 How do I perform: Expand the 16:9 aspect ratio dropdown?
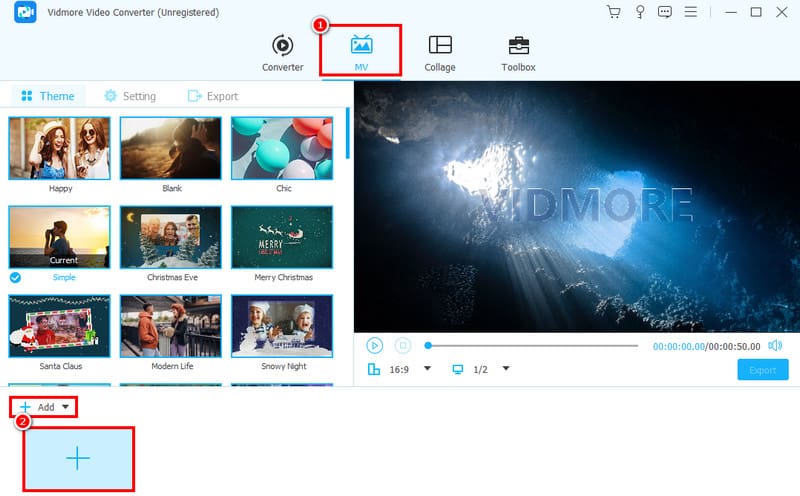(427, 369)
